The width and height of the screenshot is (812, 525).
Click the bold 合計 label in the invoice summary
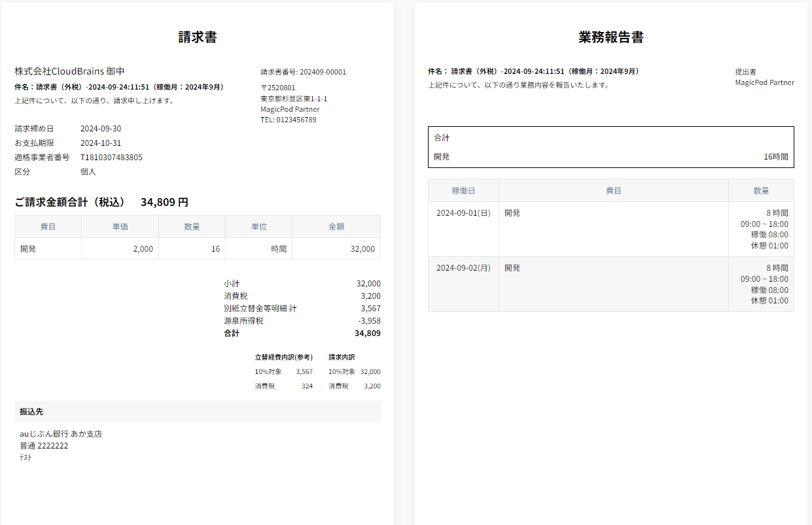[x=232, y=333]
